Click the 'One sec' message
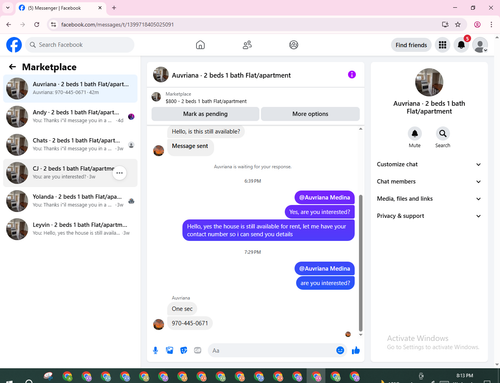 coord(182,309)
